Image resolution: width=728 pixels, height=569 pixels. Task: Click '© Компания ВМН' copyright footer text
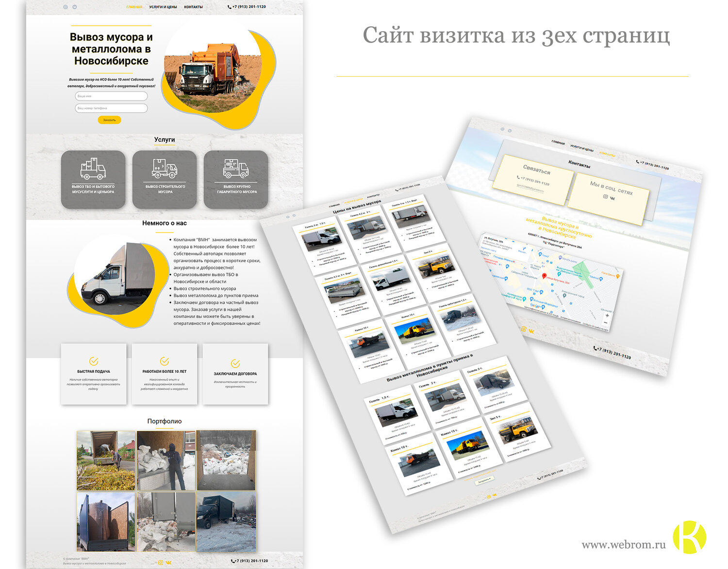point(76,559)
